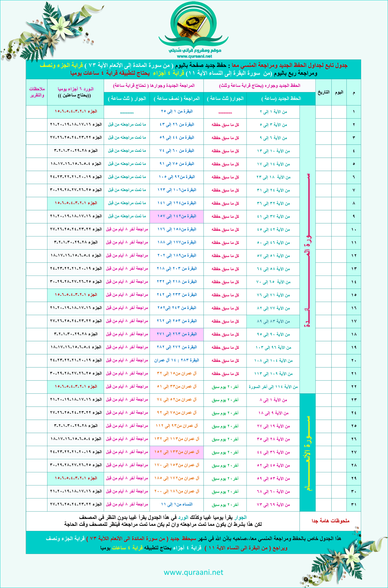388x588 pixels.
Task: Select the cell 'من الآية ٣ إلى ٥'
Action: tap(273, 125)
